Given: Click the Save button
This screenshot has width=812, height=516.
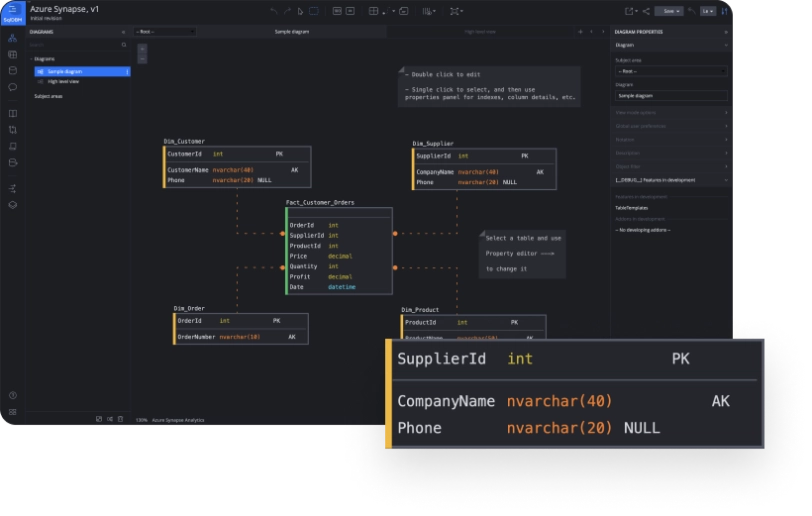Looking at the screenshot, I should [668, 11].
